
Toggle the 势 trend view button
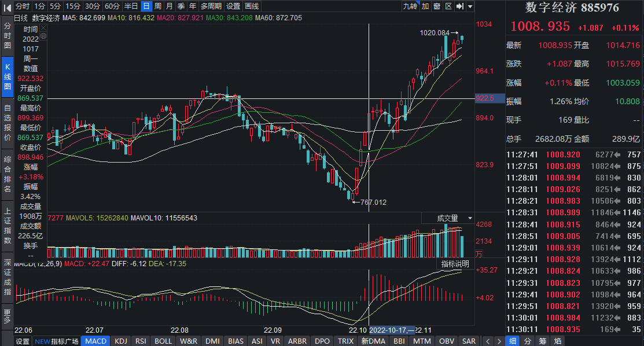click(x=528, y=341)
